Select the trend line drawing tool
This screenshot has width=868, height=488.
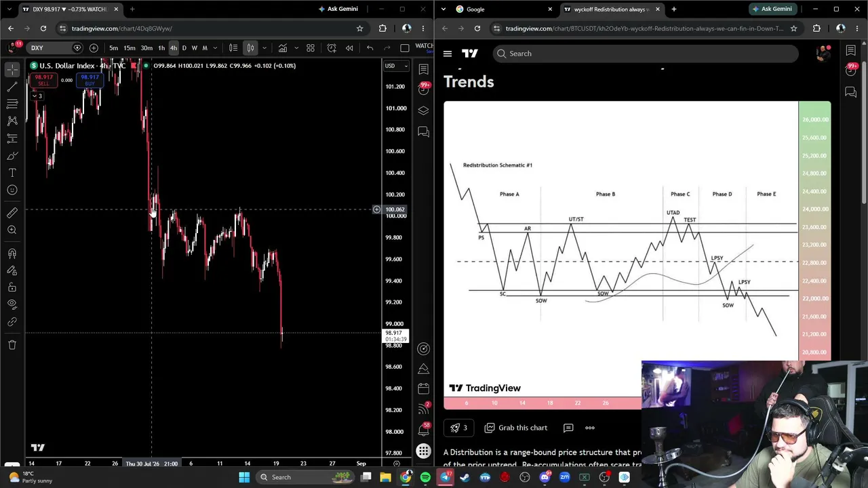pyautogui.click(x=12, y=87)
